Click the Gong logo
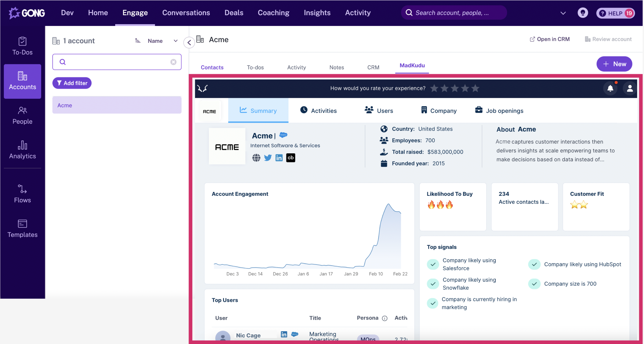The width and height of the screenshot is (644, 344). tap(27, 13)
